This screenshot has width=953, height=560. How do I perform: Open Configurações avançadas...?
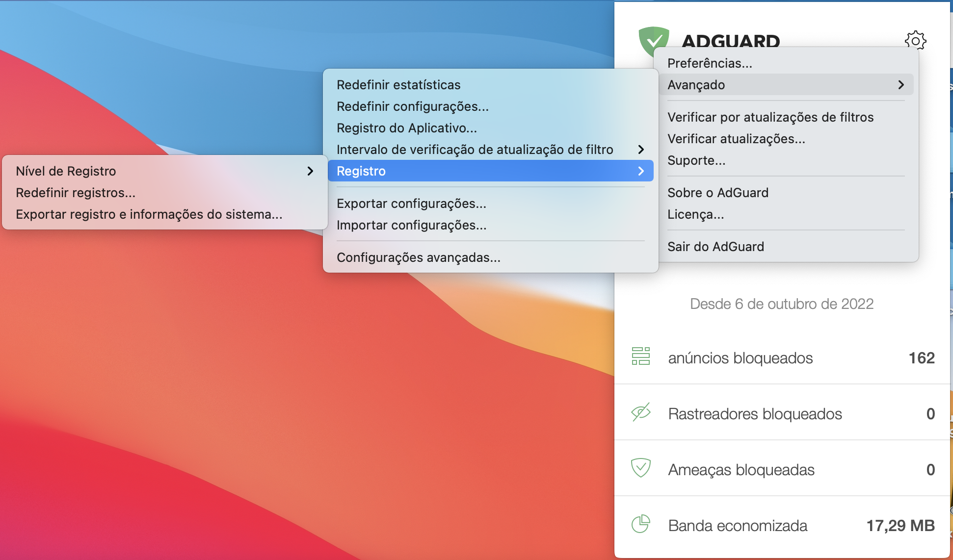click(x=491, y=257)
